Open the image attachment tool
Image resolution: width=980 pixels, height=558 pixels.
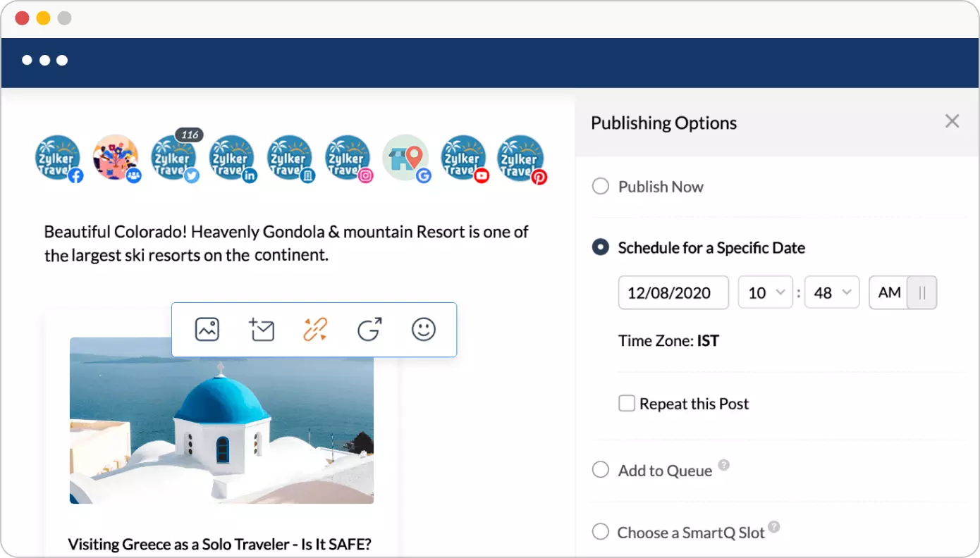207,329
